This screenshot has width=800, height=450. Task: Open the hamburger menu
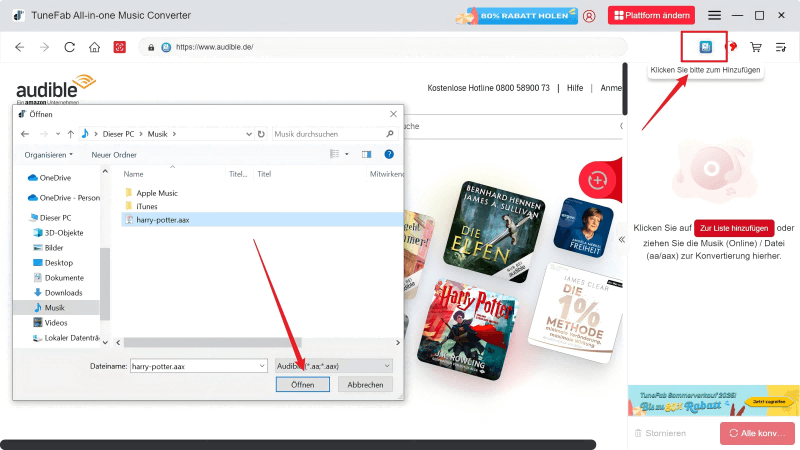click(x=714, y=15)
